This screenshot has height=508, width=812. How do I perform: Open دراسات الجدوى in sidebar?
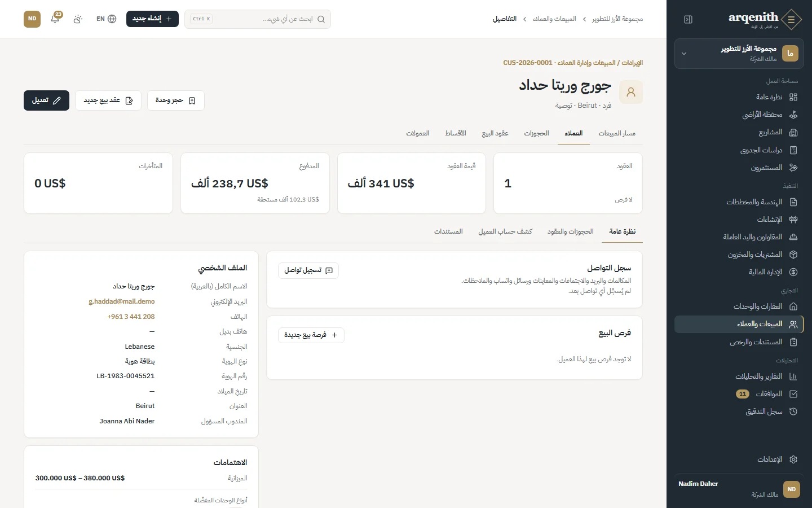tap(739, 150)
